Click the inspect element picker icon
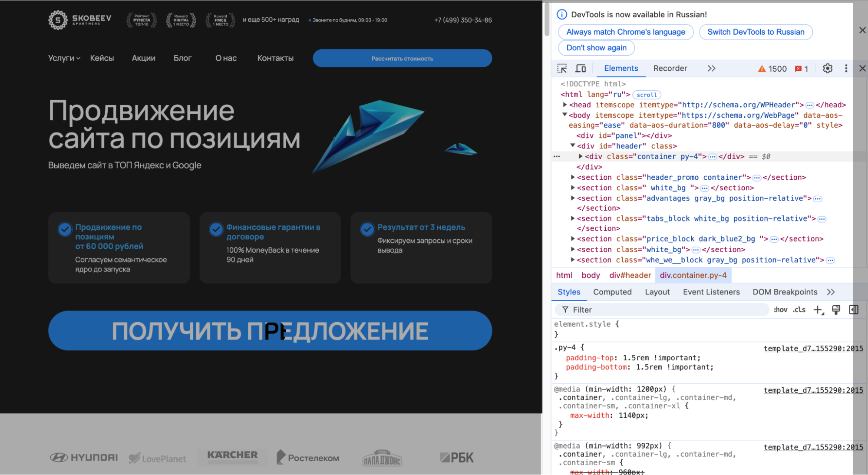This screenshot has height=475, width=868. [x=562, y=69]
